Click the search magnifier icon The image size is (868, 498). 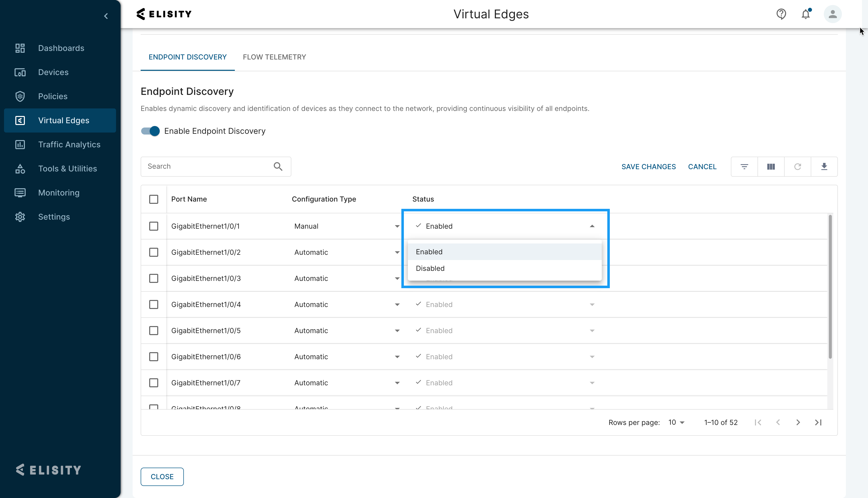click(x=278, y=166)
